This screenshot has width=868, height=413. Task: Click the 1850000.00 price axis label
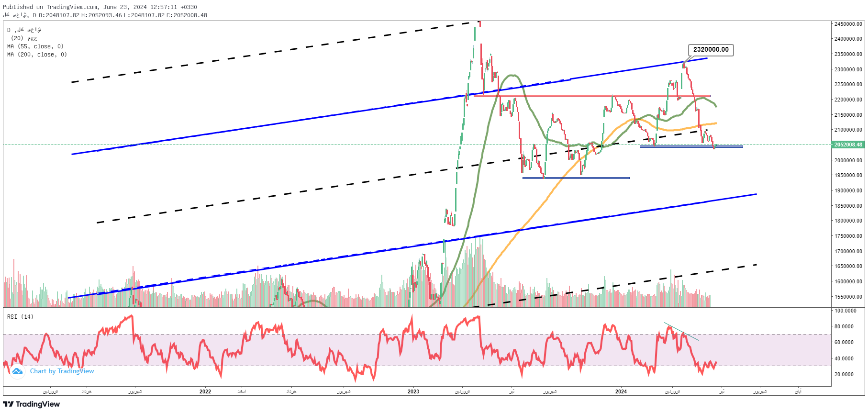pos(848,206)
